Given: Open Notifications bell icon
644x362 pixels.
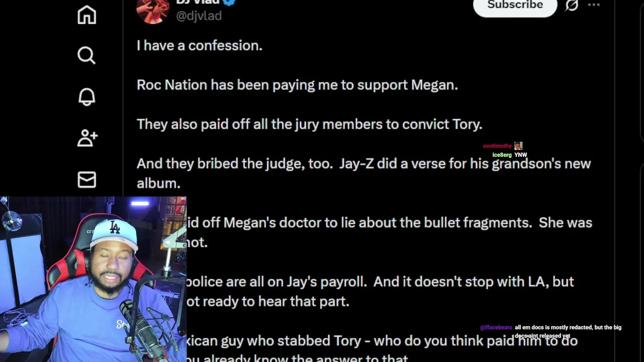Looking at the screenshot, I should click(87, 97).
